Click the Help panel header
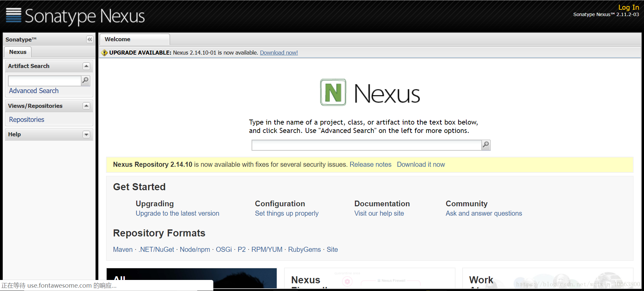Image resolution: width=644 pixels, height=291 pixels. 49,134
